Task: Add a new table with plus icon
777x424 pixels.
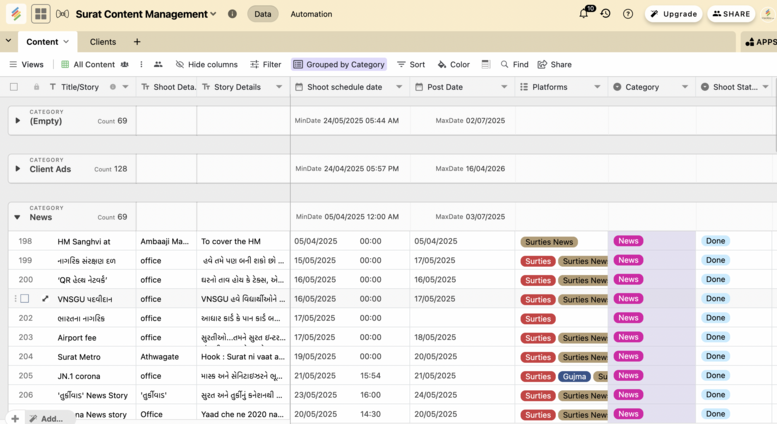Action: (137, 42)
